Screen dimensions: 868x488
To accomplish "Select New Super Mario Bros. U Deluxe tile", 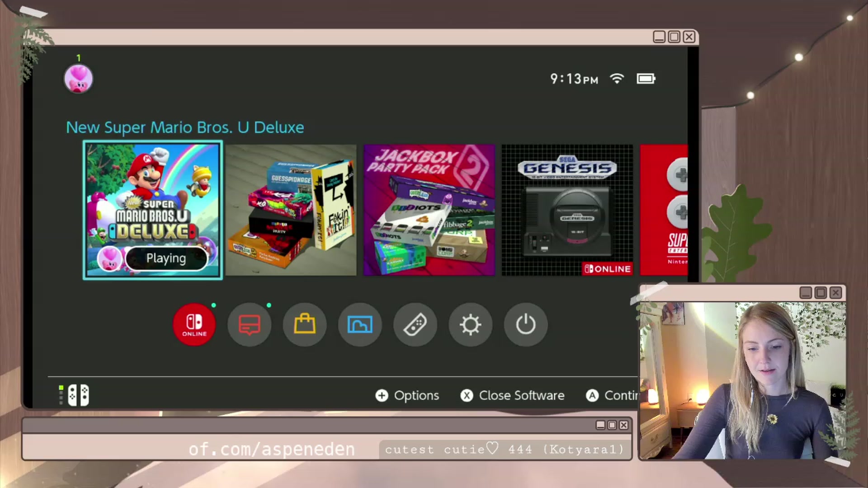I will coord(153,210).
